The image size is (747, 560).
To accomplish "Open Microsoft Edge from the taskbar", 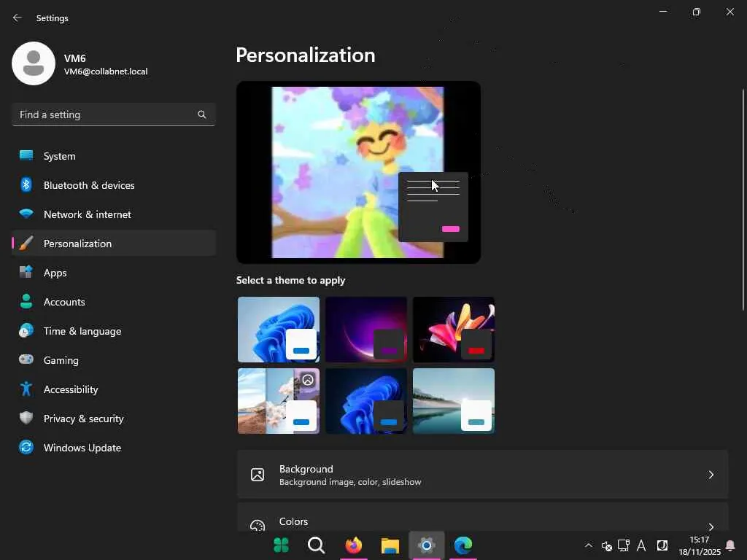I will coord(463,545).
